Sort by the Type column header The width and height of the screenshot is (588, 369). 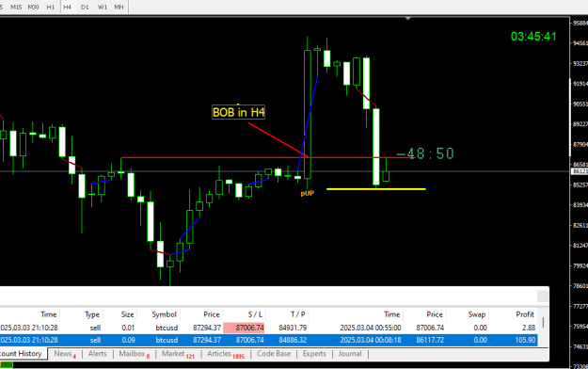pyautogui.click(x=92, y=314)
